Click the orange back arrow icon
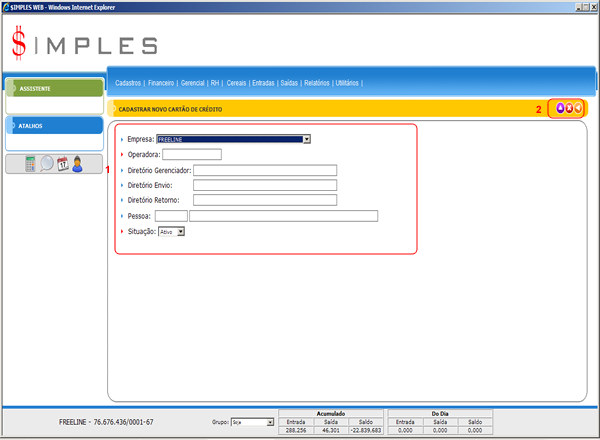 click(x=577, y=108)
